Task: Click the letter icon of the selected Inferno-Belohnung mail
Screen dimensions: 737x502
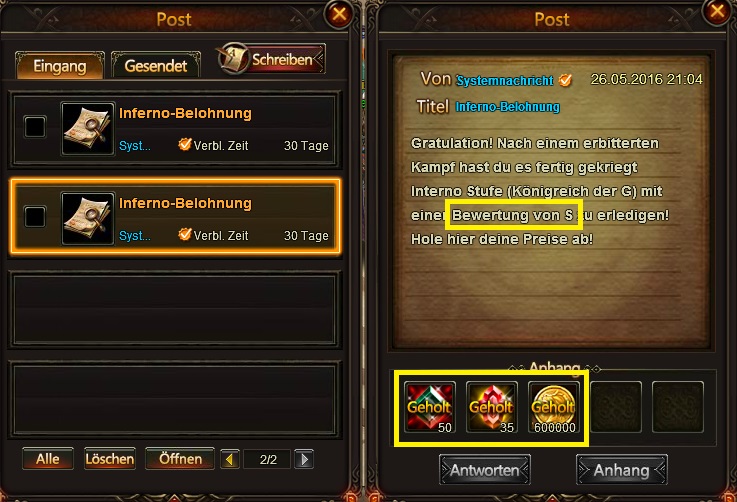Action: click(x=88, y=219)
